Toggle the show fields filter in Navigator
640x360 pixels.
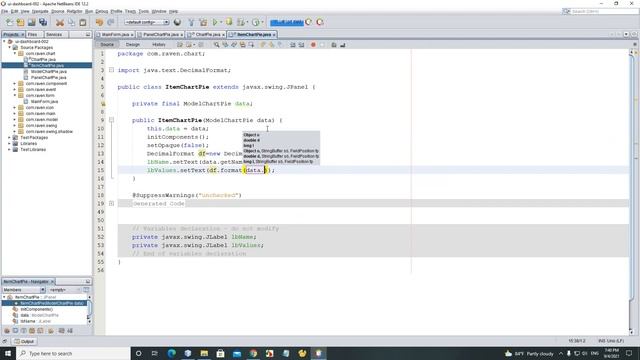coord(15,331)
